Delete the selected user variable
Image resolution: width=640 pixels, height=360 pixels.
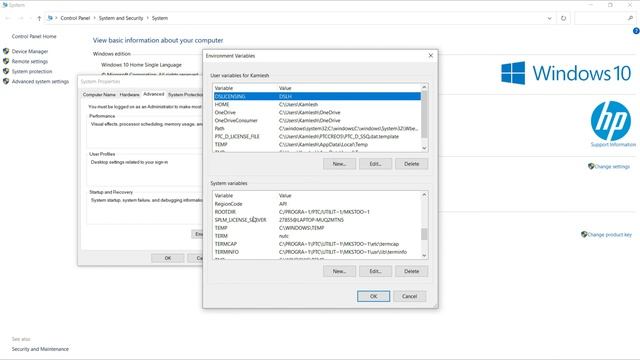[411, 164]
